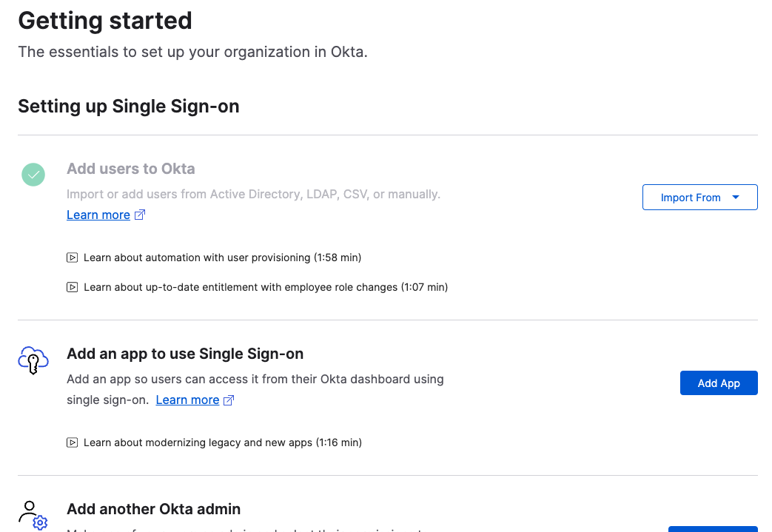This screenshot has width=772, height=532.
Task: Click the cloud key Single Sign-on icon
Action: tap(33, 360)
